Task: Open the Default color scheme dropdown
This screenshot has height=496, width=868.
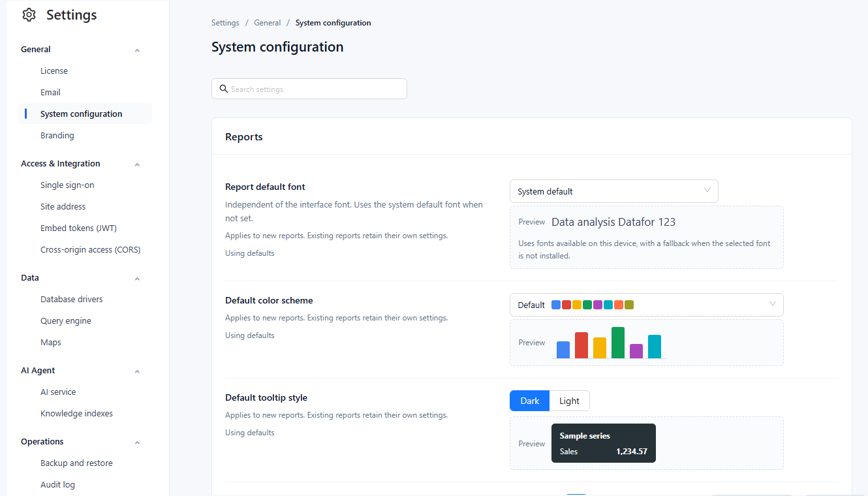Action: click(646, 305)
